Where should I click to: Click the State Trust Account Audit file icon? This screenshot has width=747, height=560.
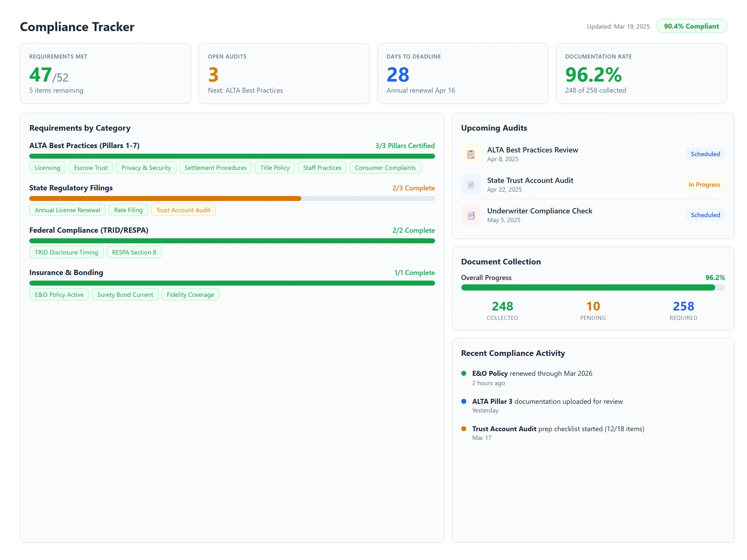click(x=471, y=184)
